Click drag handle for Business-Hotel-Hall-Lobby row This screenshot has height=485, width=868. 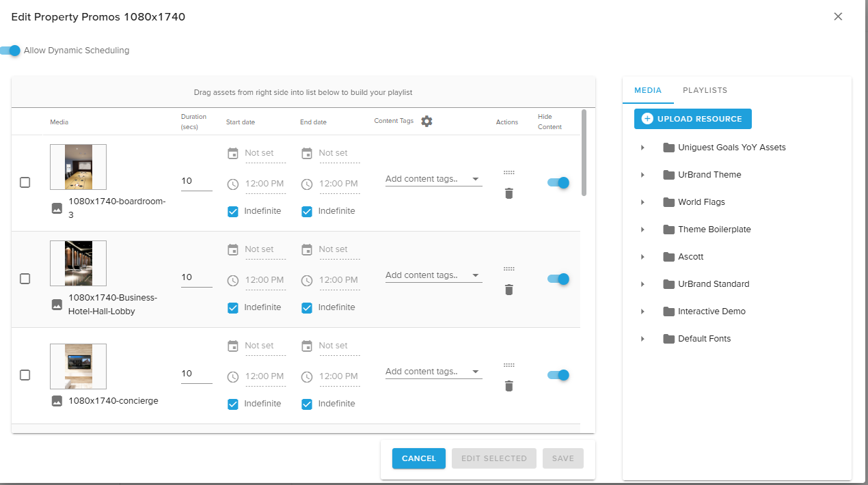point(508,269)
